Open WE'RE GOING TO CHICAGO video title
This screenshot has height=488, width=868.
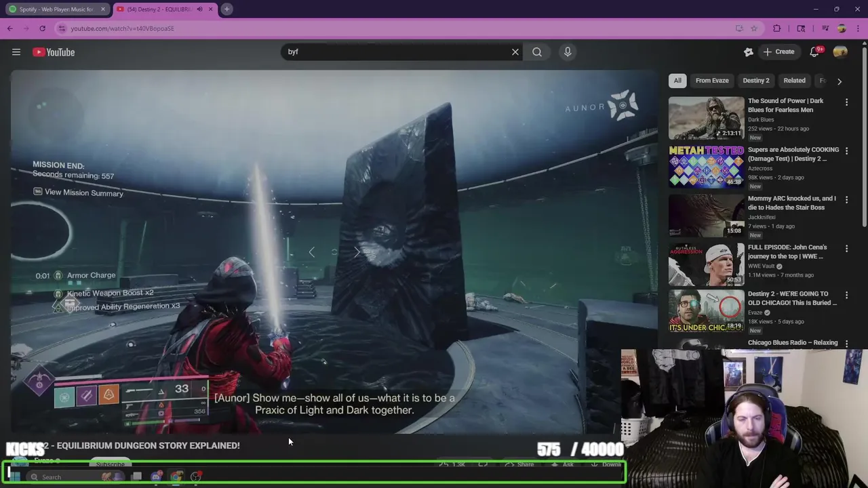793,298
